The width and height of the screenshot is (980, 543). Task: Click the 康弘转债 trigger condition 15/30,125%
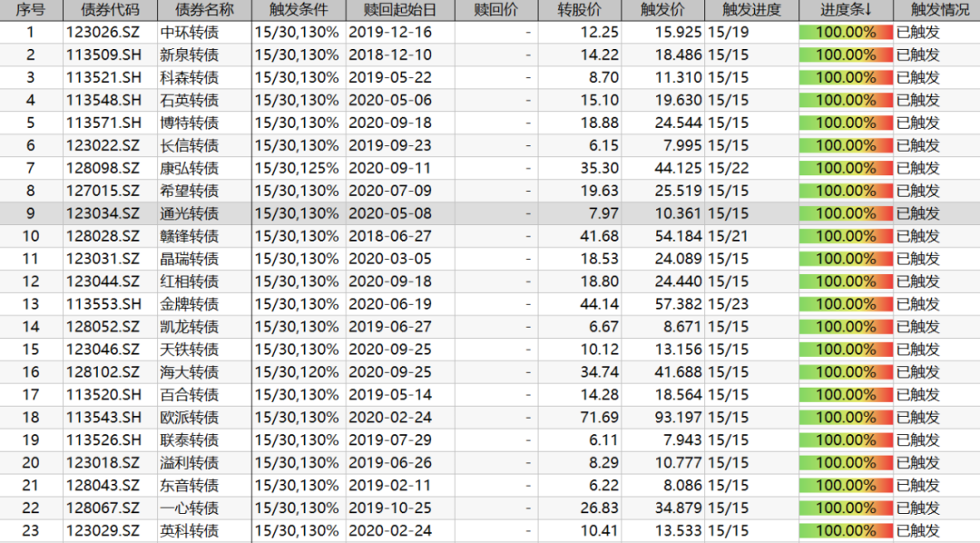[x=298, y=168]
